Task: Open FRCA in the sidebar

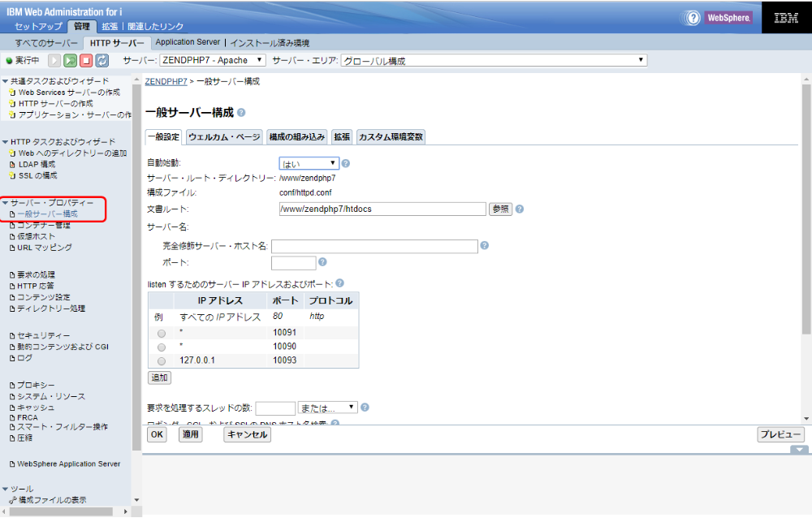Action: (28, 417)
